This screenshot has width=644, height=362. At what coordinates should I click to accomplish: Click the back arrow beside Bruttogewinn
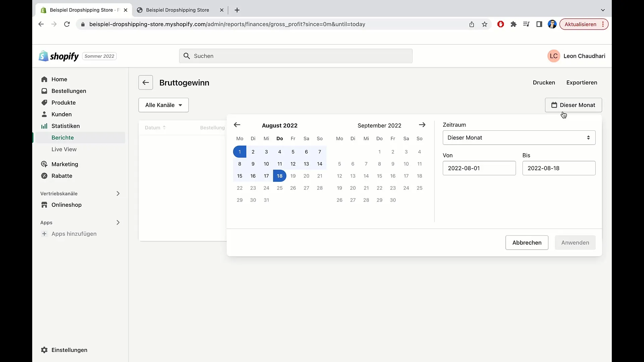click(x=146, y=82)
